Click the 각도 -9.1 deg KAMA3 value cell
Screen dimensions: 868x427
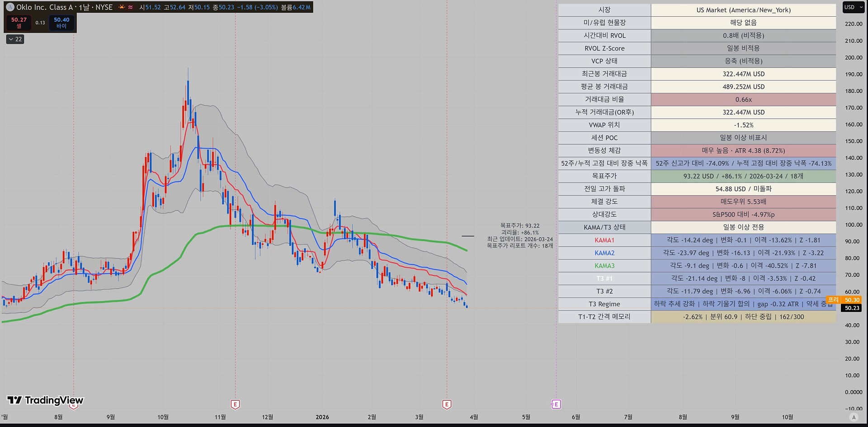point(743,266)
